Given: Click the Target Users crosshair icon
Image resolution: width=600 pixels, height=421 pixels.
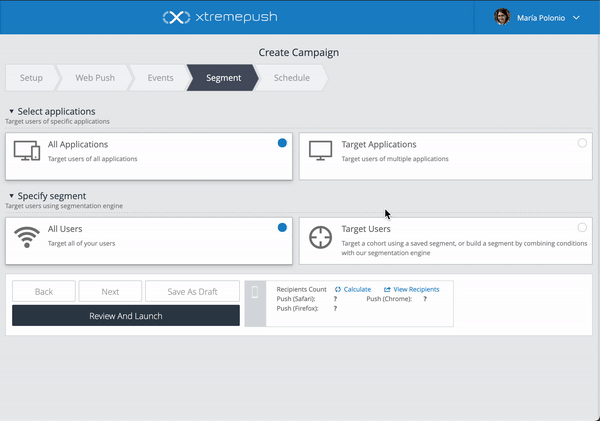Looking at the screenshot, I should tap(320, 237).
